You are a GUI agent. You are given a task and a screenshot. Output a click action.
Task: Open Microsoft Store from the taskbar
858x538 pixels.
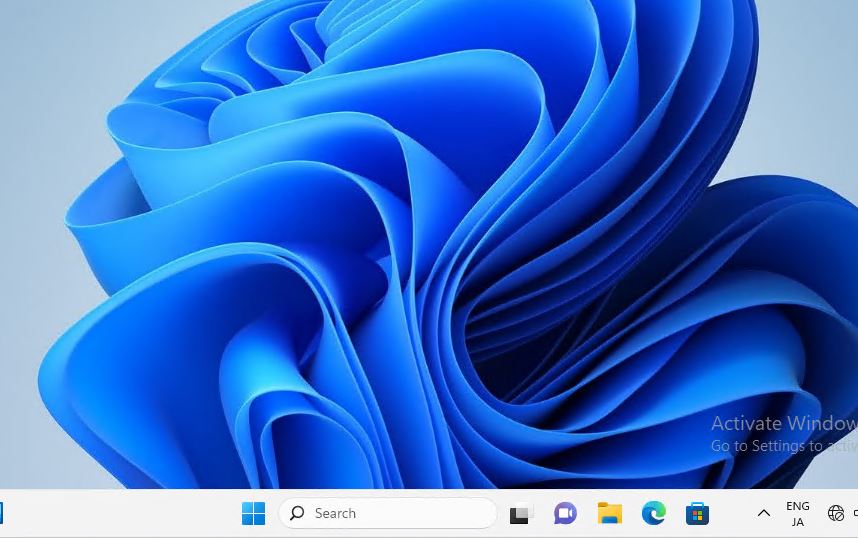click(x=698, y=514)
